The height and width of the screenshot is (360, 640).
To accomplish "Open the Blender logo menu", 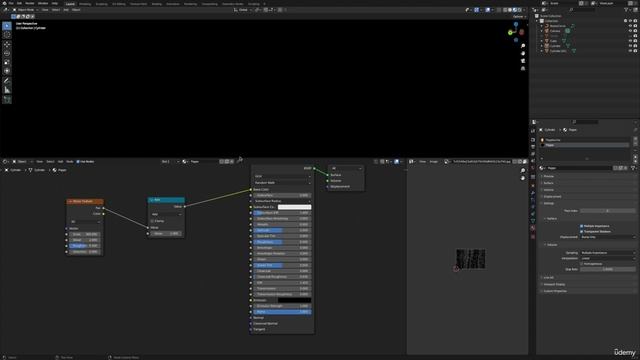I will click(x=4, y=3).
